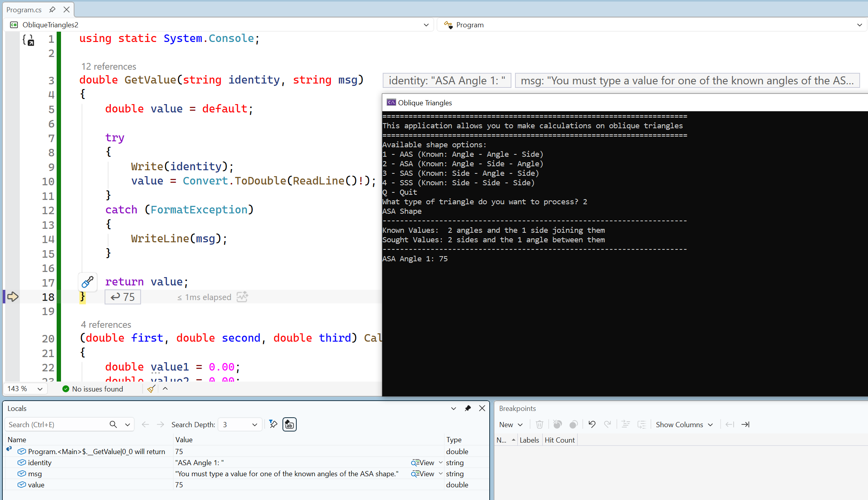Click the Hit Count column header
The image size is (868, 500).
[x=559, y=440]
